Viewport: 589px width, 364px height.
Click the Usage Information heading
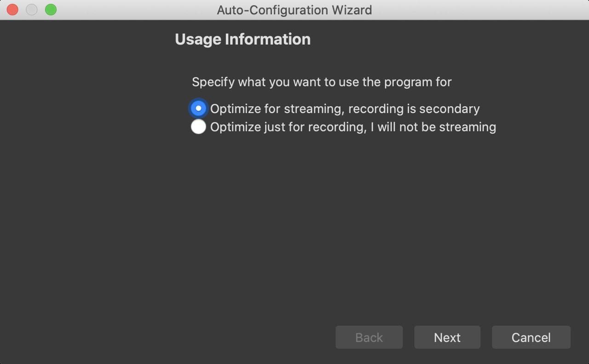click(x=243, y=40)
